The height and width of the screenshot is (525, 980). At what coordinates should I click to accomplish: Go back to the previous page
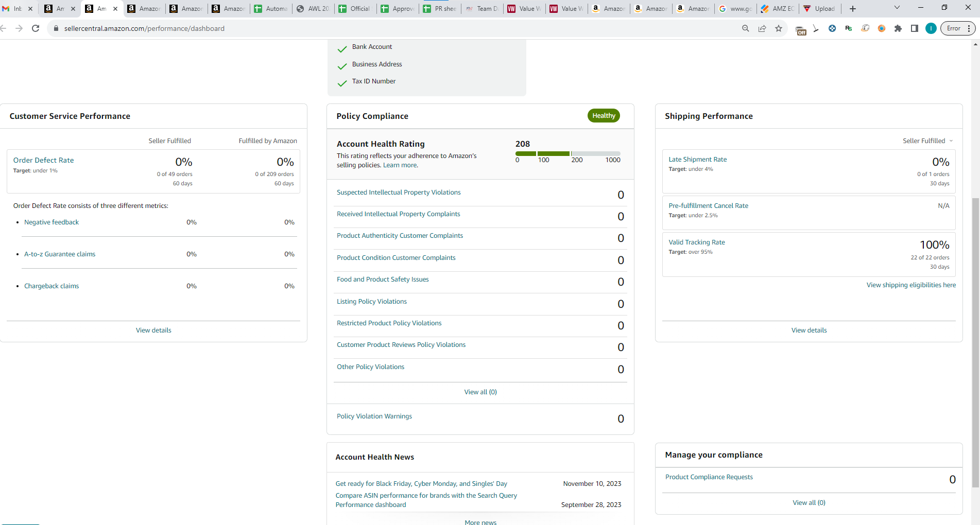[x=3, y=28]
